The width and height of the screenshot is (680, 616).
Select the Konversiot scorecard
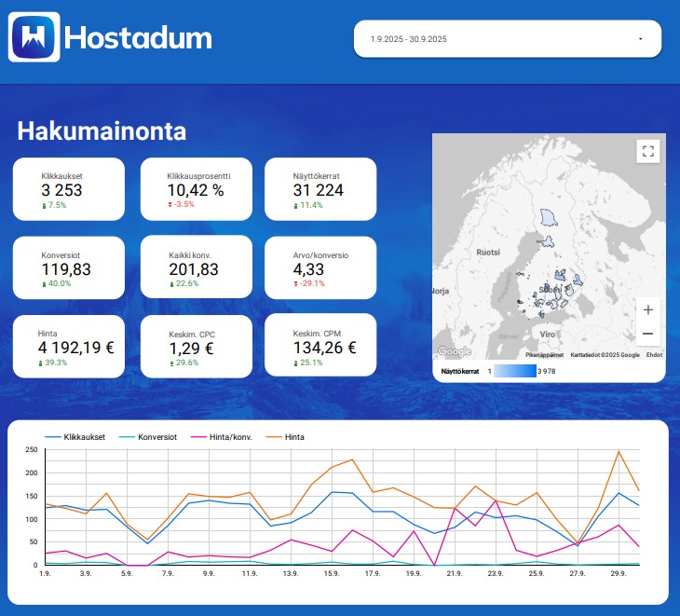[69, 267]
